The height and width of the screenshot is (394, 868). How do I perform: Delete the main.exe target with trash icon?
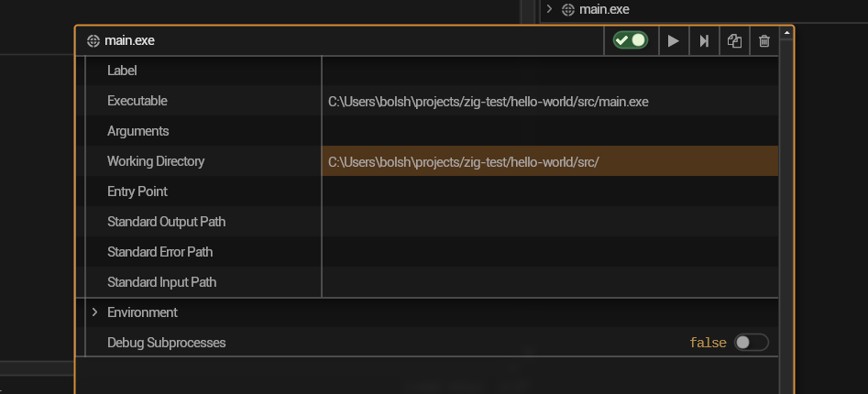point(764,41)
